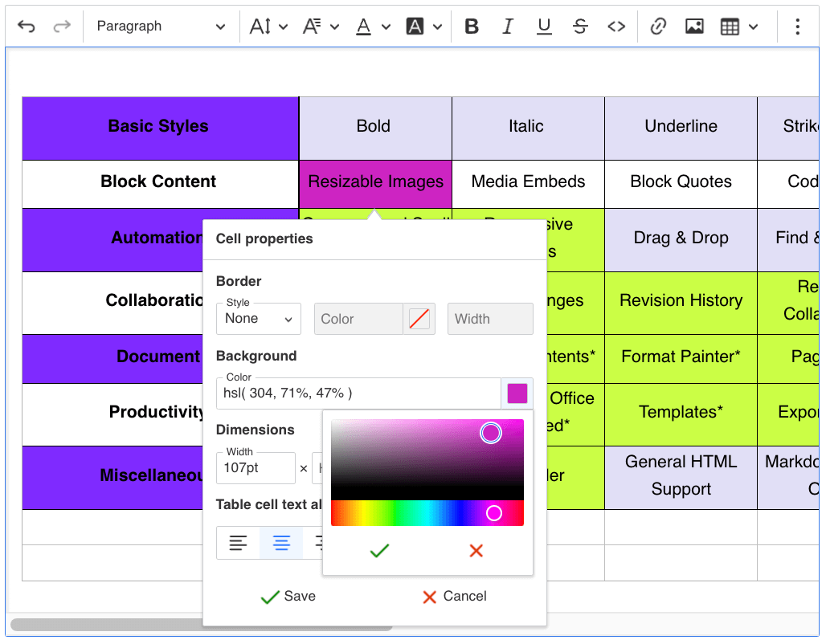Image resolution: width=826 pixels, height=644 pixels.
Task: Click Save in Cell properties
Action: click(288, 597)
